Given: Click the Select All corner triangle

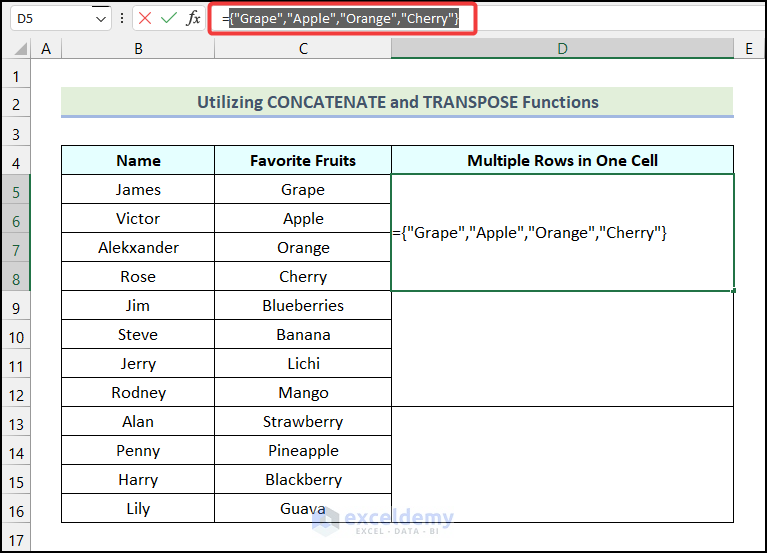Looking at the screenshot, I should 16,49.
